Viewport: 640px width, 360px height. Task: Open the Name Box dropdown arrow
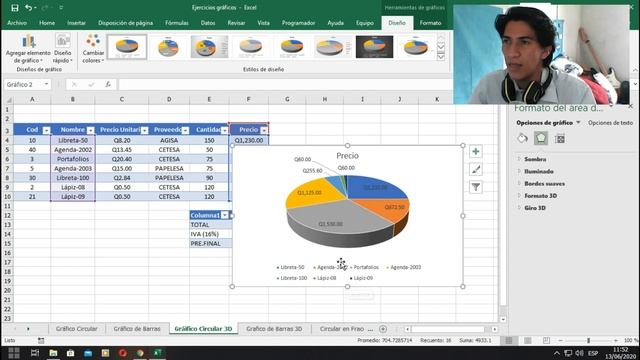(x=47, y=84)
